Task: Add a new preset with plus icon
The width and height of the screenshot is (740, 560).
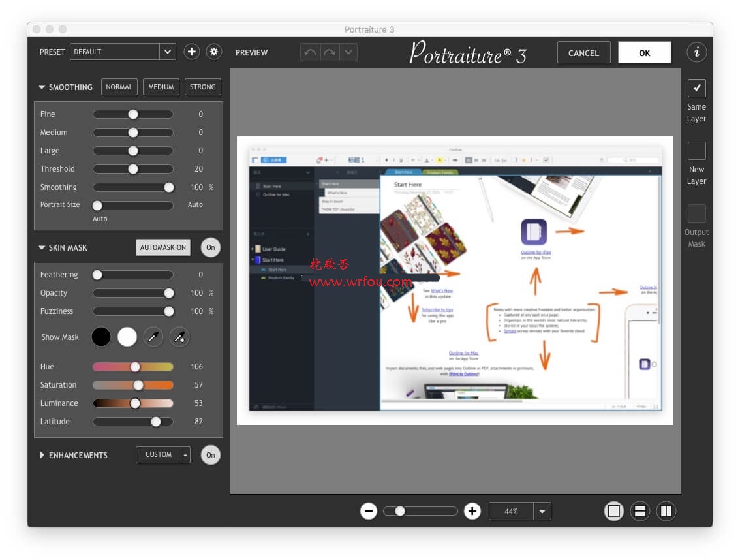Action: click(x=192, y=52)
